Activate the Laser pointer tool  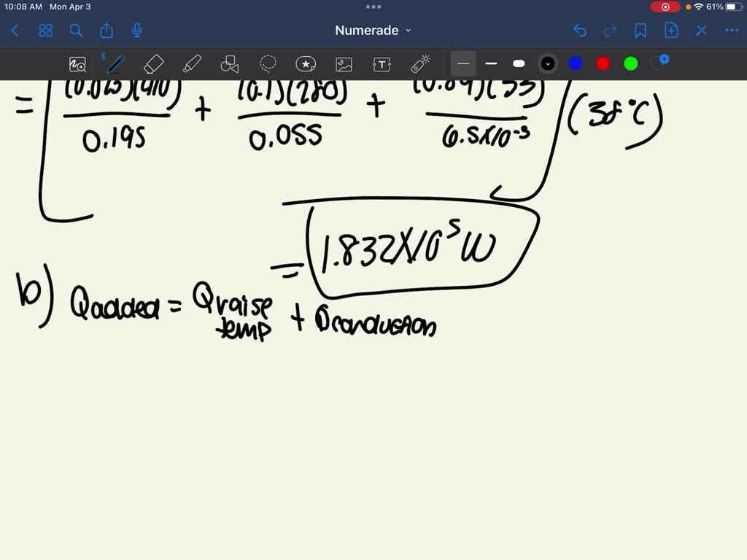tap(421, 64)
